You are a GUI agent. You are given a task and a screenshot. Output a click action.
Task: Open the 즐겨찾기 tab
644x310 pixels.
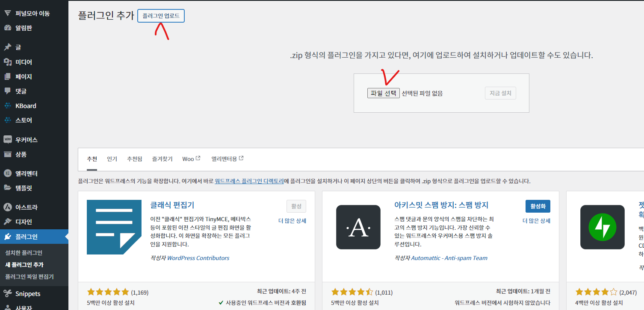(162, 159)
